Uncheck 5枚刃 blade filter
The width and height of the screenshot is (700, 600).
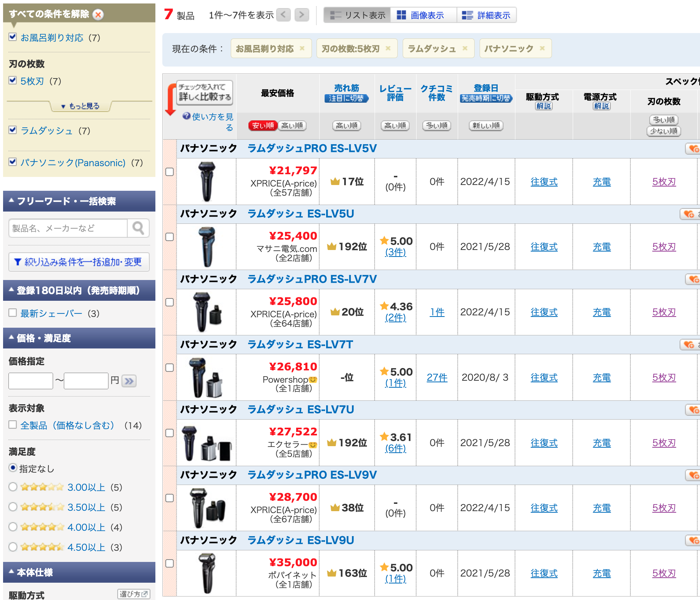click(13, 80)
